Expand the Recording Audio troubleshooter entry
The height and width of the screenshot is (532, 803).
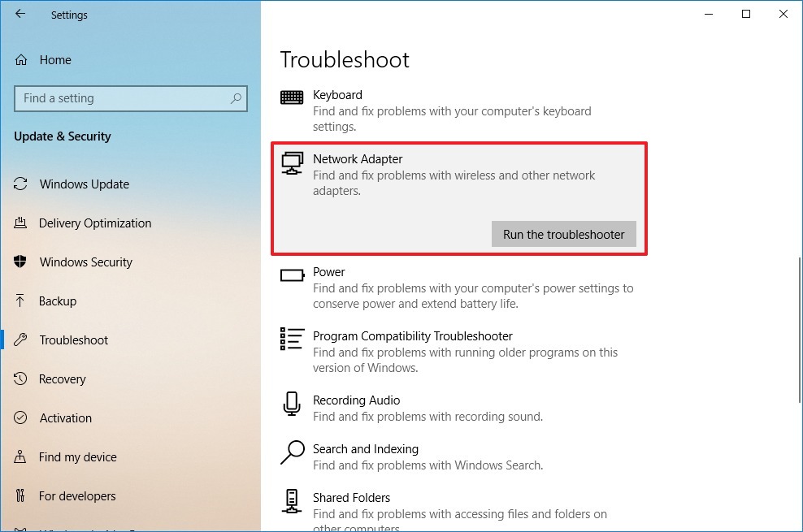pyautogui.click(x=459, y=409)
